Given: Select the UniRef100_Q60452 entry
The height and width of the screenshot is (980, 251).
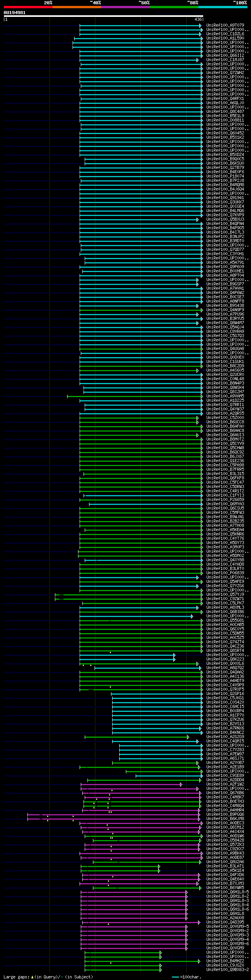Looking at the screenshot, I should click(225, 133).
